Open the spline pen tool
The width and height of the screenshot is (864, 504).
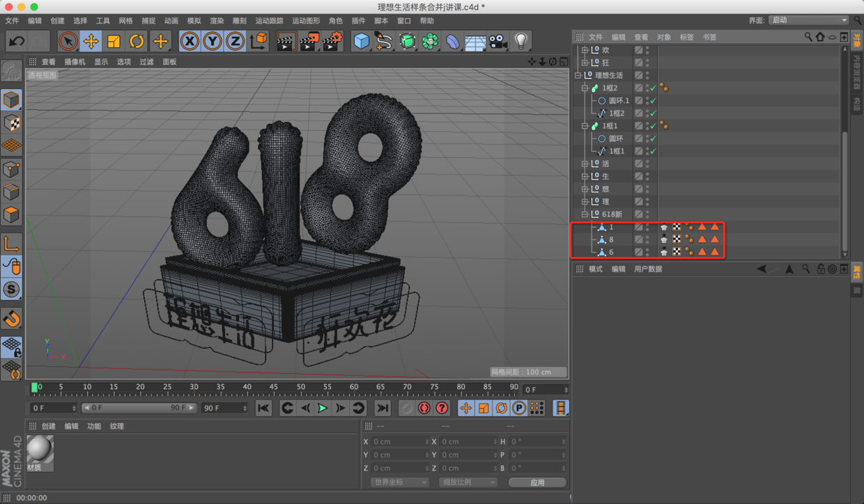click(x=384, y=41)
